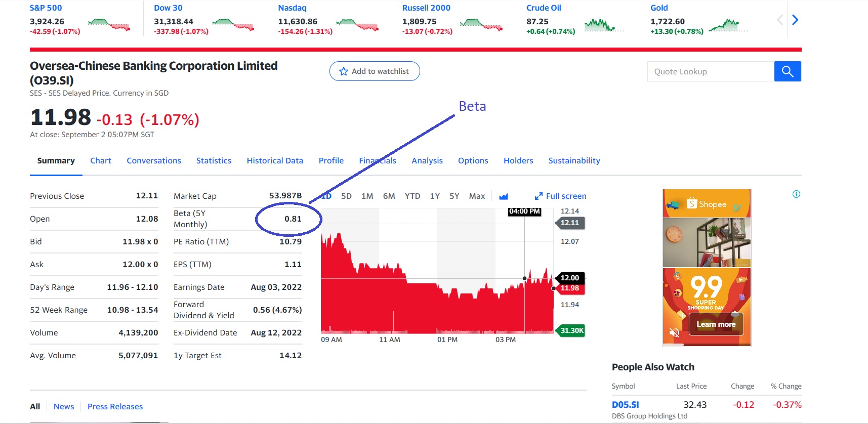The width and height of the screenshot is (868, 424).
Task: Open the S&P 500 index link
Action: tap(46, 8)
